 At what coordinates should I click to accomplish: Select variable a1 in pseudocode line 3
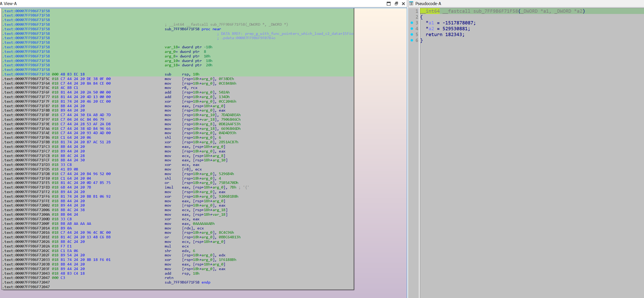click(431, 23)
